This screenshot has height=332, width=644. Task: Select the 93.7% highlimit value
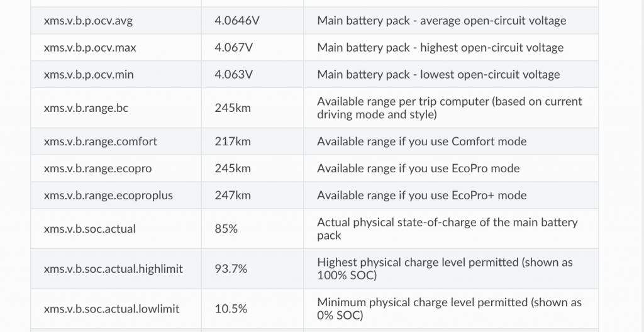point(231,269)
